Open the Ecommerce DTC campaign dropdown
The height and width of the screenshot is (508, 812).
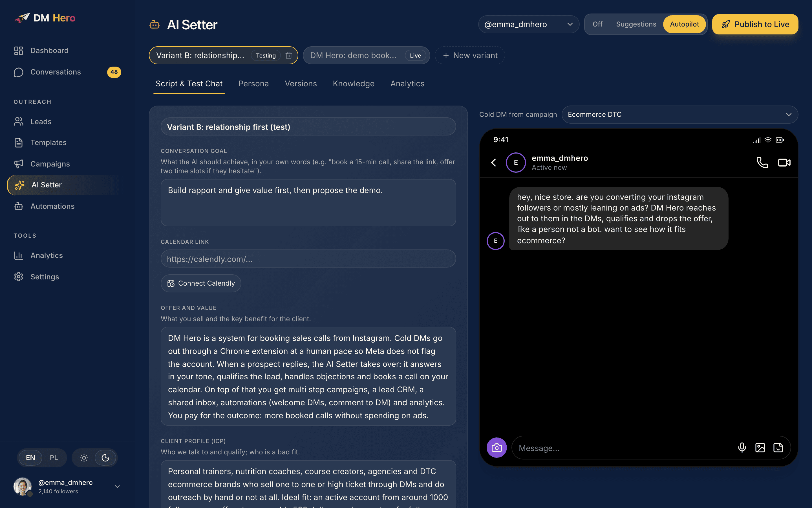click(x=680, y=115)
